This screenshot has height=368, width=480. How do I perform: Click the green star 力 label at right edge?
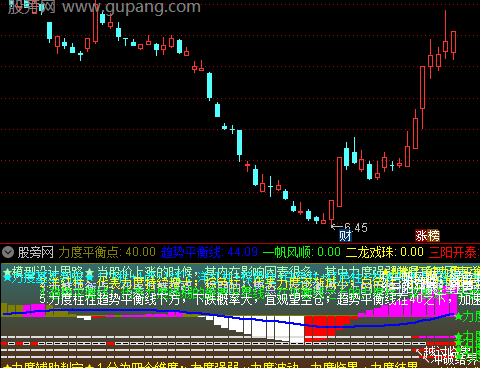point(467,316)
